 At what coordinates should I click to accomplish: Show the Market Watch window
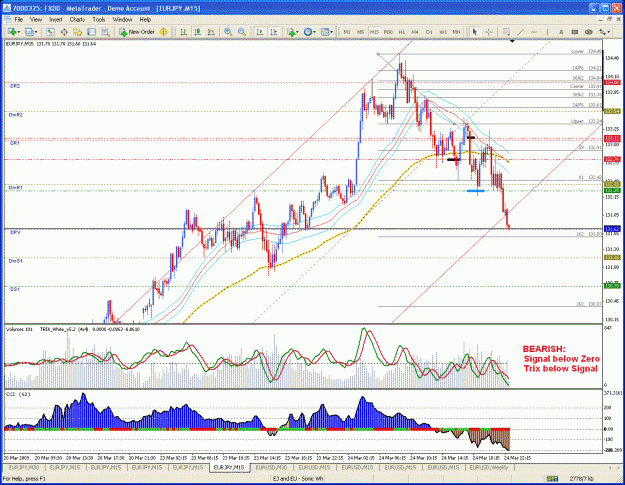pyautogui.click(x=50, y=32)
